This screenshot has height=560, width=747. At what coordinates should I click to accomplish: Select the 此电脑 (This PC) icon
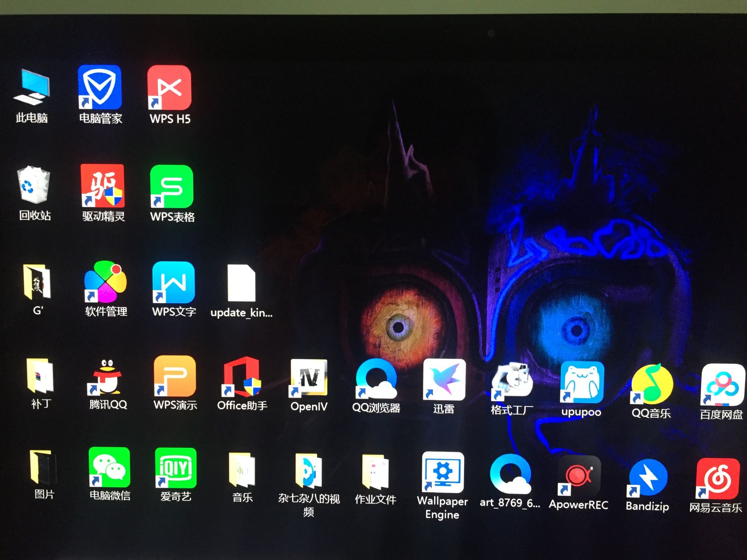pyautogui.click(x=31, y=87)
